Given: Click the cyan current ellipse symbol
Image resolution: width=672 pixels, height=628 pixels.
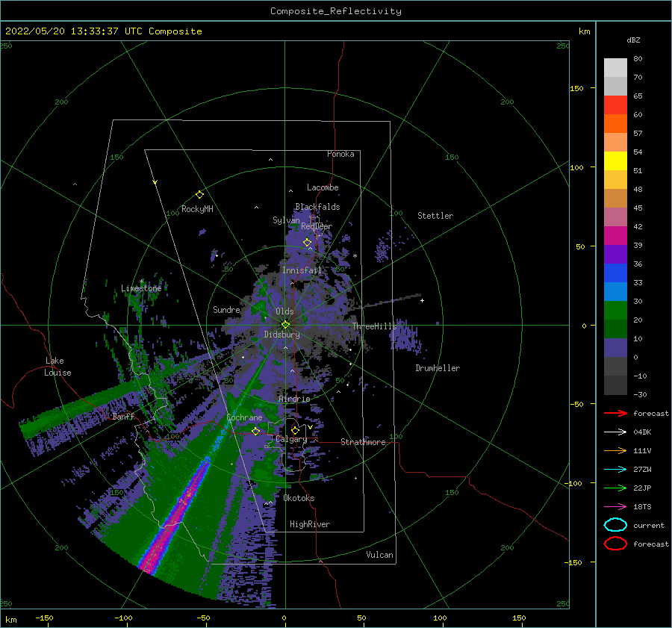Looking at the screenshot, I should (615, 525).
